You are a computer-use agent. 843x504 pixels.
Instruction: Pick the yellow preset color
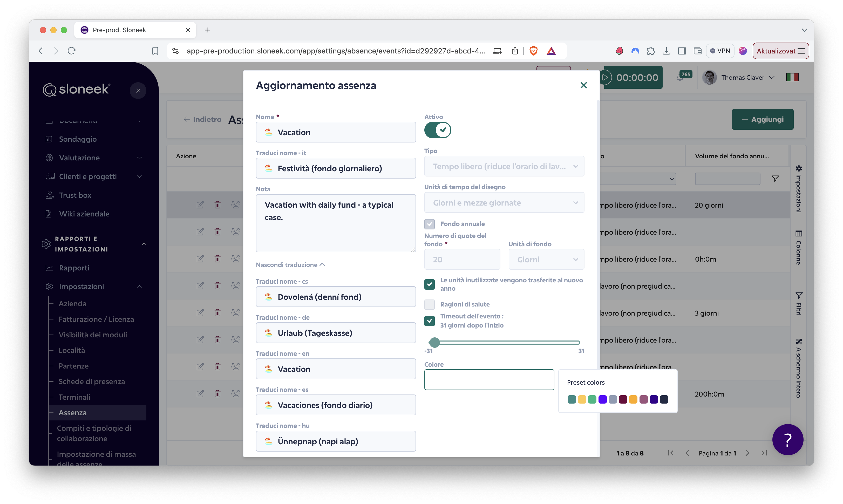click(x=582, y=399)
